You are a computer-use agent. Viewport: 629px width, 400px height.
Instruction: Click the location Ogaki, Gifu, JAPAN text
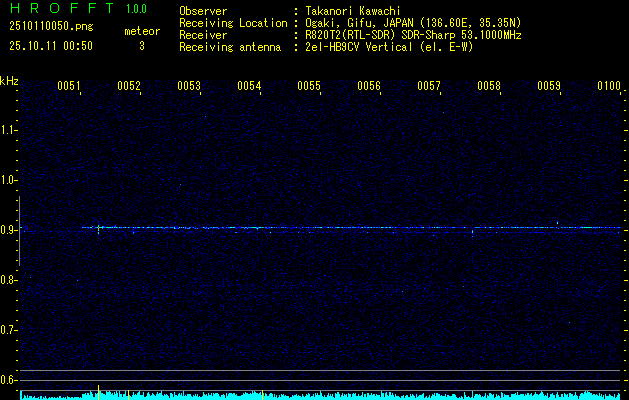413,23
